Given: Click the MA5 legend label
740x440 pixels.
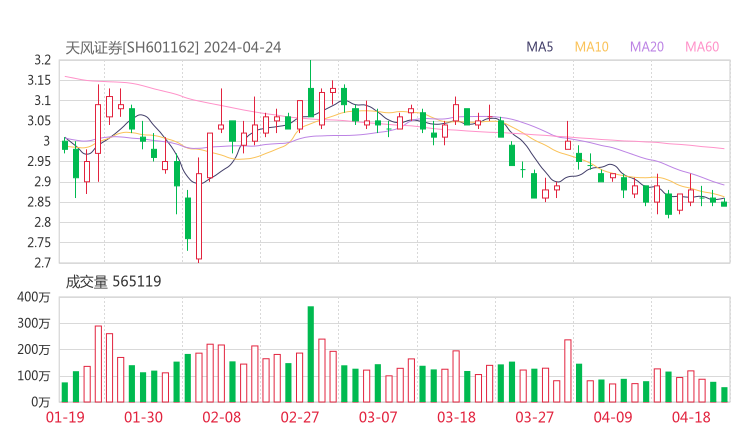Looking at the screenshot, I should pos(539,47).
